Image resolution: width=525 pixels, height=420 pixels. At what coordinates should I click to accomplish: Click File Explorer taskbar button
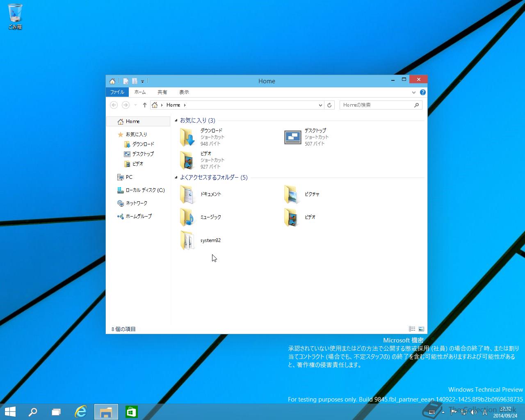click(x=106, y=412)
